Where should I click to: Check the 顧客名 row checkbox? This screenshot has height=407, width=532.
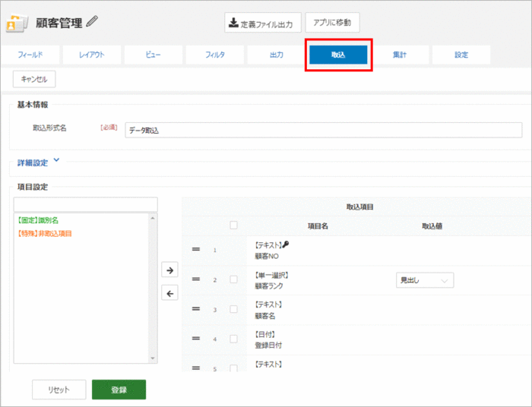point(233,309)
